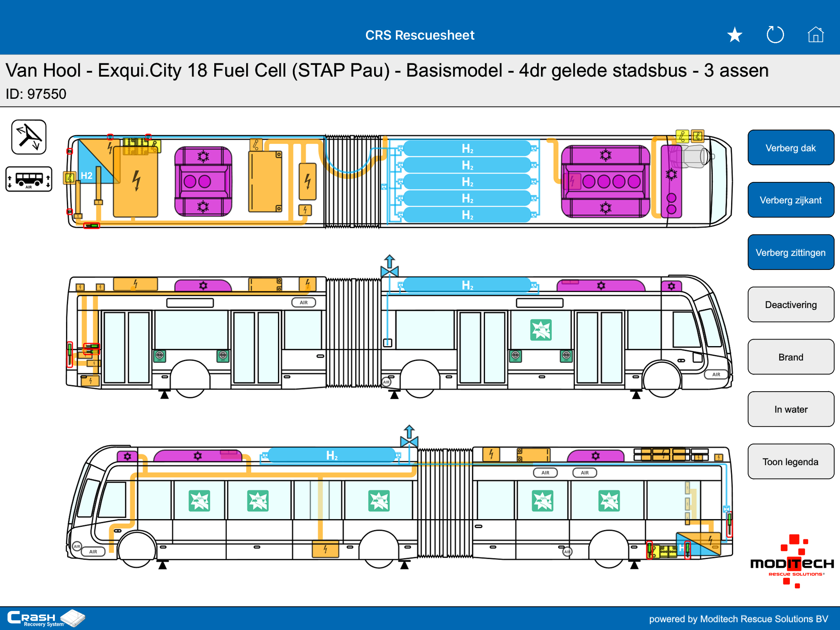This screenshot has height=630, width=840.
Task: Tap front bumper AIR label in middle view
Action: point(716,374)
